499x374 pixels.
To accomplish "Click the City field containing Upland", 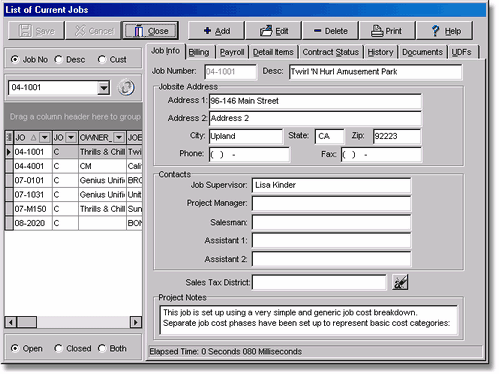I will point(246,136).
